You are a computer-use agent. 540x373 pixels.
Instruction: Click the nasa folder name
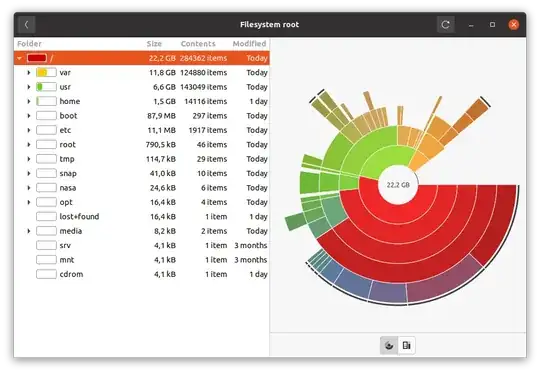tap(68, 188)
